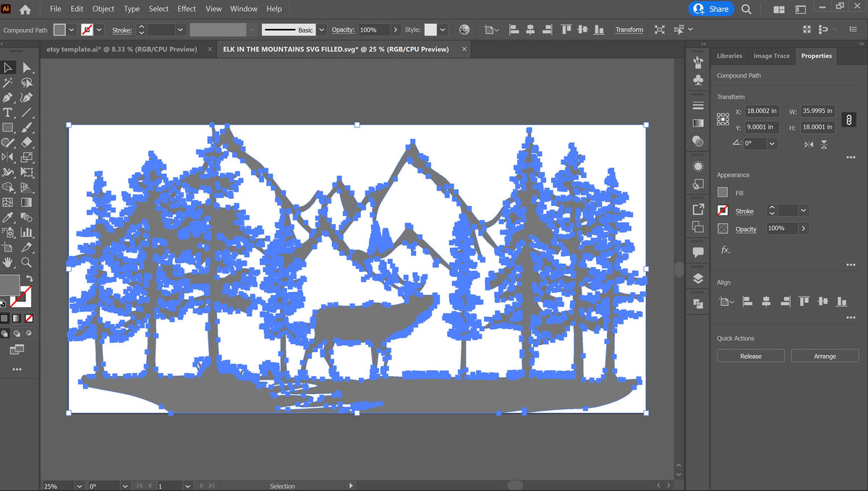Flip horizontally in the Transform section
Viewport: 868px width, 491px height.
tap(809, 145)
